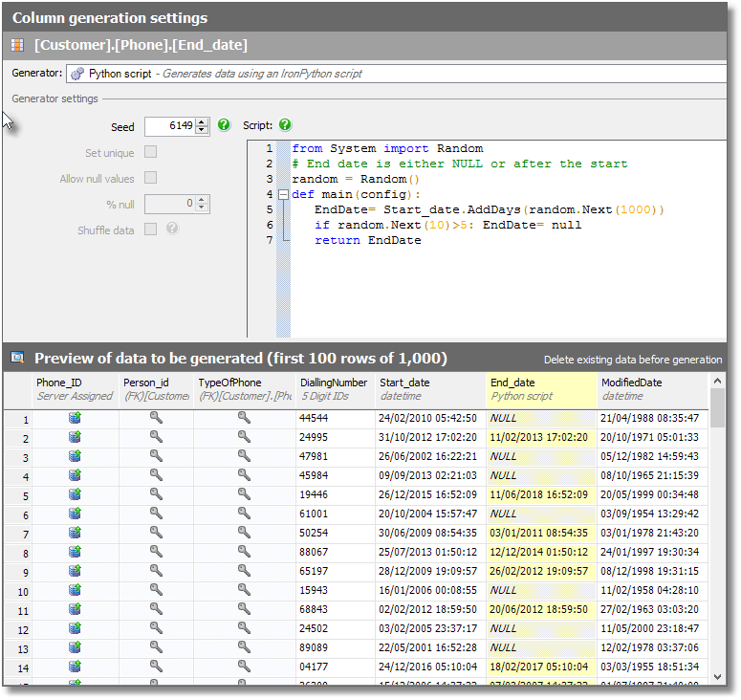Click Delete existing data before generation

click(x=632, y=360)
